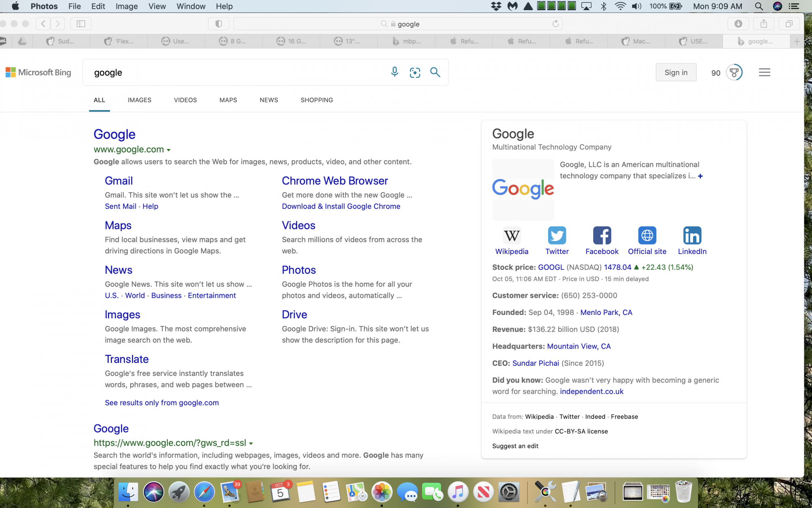
Task: Click the Sign in button
Action: (x=676, y=72)
